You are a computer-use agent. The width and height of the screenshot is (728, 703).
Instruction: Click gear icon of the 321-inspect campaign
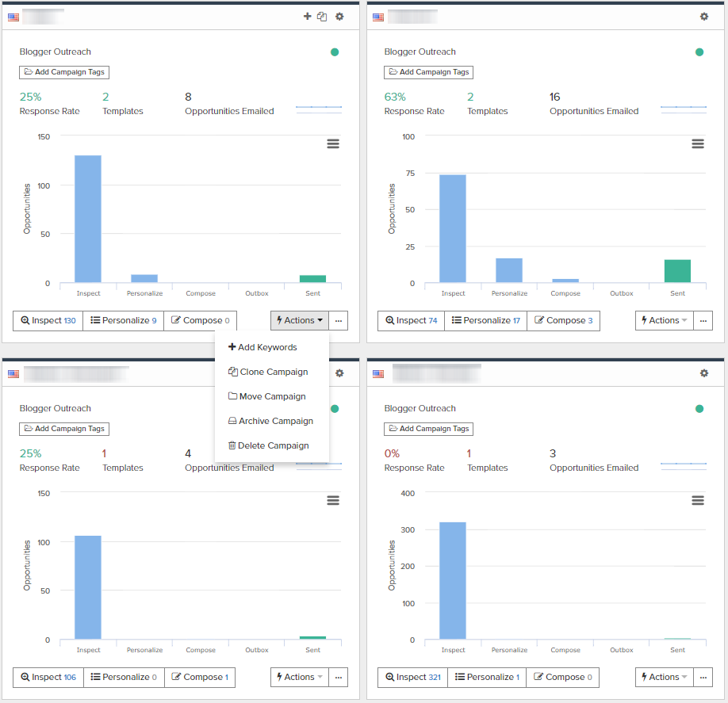(704, 373)
